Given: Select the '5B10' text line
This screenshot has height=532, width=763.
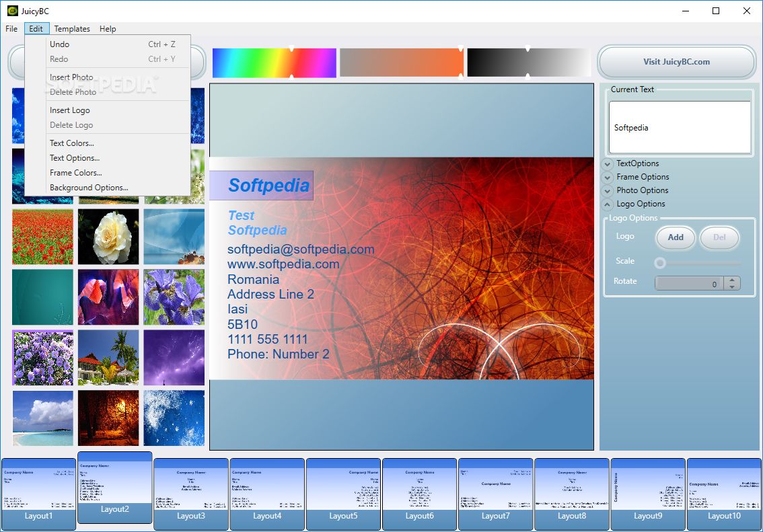Looking at the screenshot, I should click(242, 324).
